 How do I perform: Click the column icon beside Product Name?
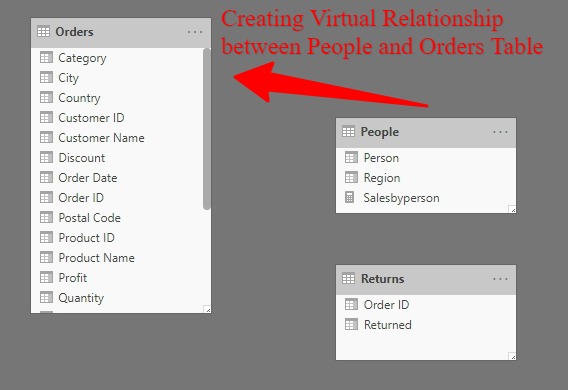(46, 257)
